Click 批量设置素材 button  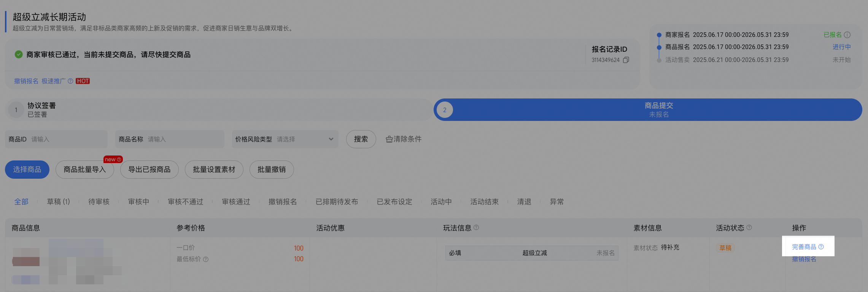pyautogui.click(x=214, y=170)
